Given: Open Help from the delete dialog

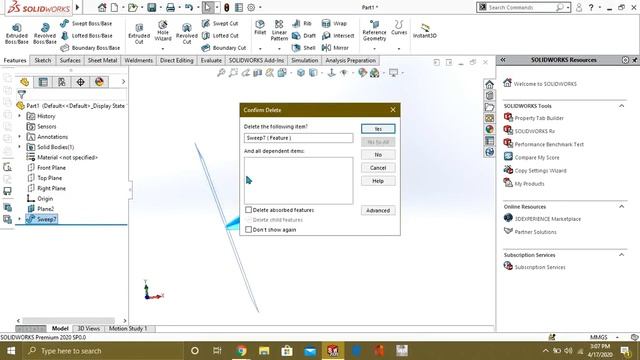Looking at the screenshot, I should [378, 181].
